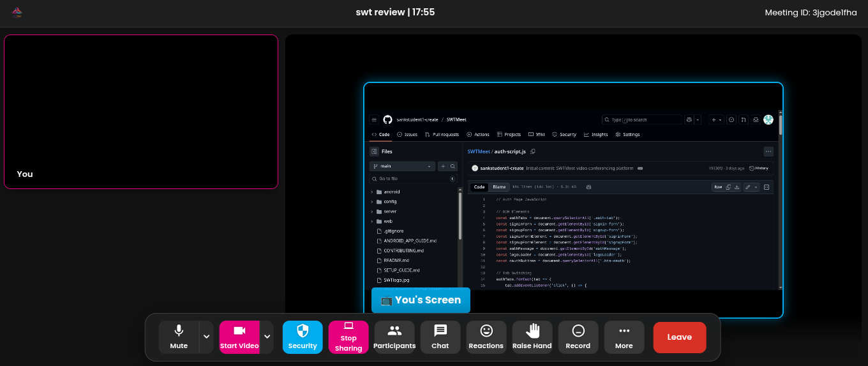Expand the arrow next to Start Video
868x366 pixels.
click(267, 337)
